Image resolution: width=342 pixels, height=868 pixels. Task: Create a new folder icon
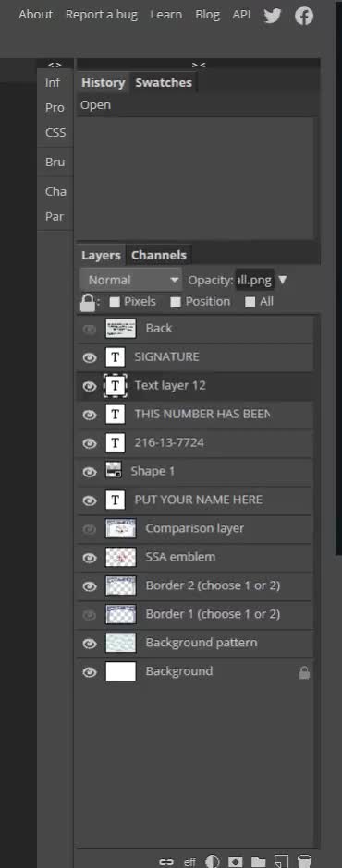coord(258,862)
